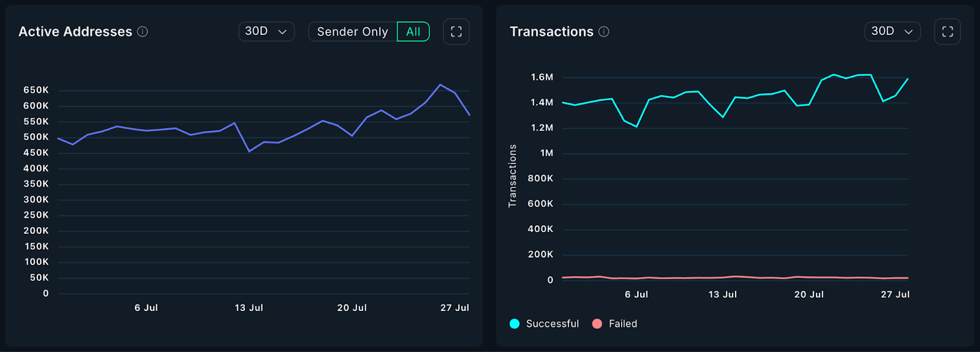Screen dimensions: 980x352
Task: Click 6 Jul label under Active Addresses chart
Action: (x=146, y=308)
